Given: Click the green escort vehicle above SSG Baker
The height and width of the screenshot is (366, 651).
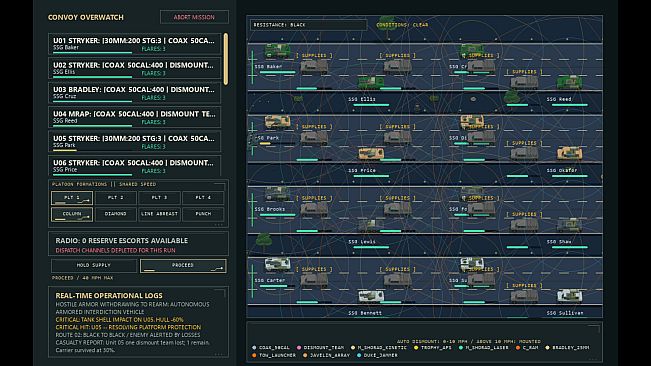Looking at the screenshot, I should point(277,51).
